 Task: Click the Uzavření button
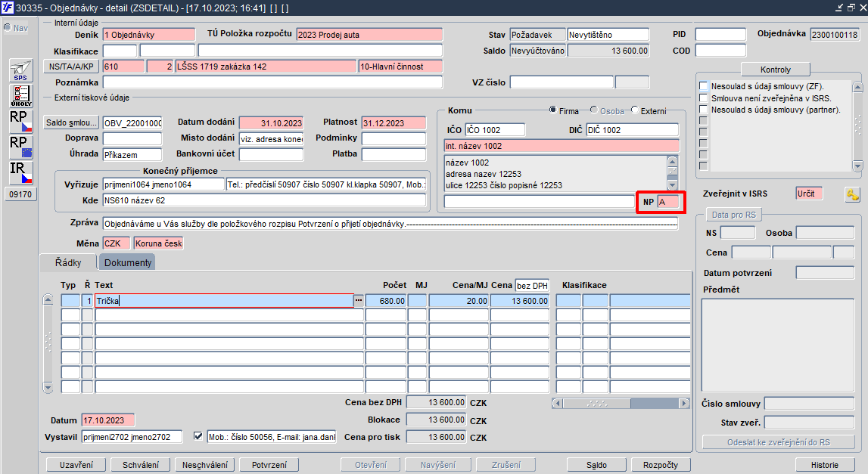pyautogui.click(x=76, y=465)
